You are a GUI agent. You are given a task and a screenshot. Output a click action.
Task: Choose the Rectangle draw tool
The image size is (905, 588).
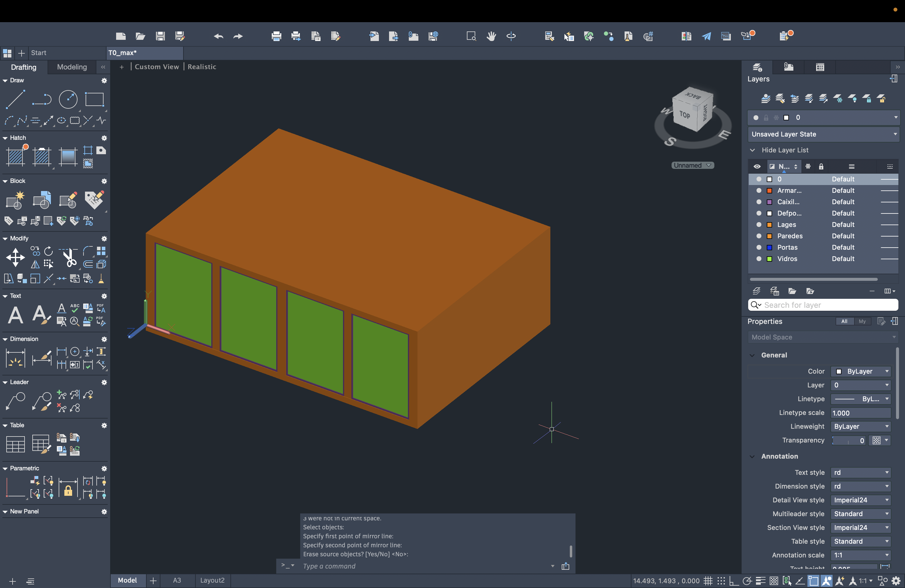click(94, 99)
